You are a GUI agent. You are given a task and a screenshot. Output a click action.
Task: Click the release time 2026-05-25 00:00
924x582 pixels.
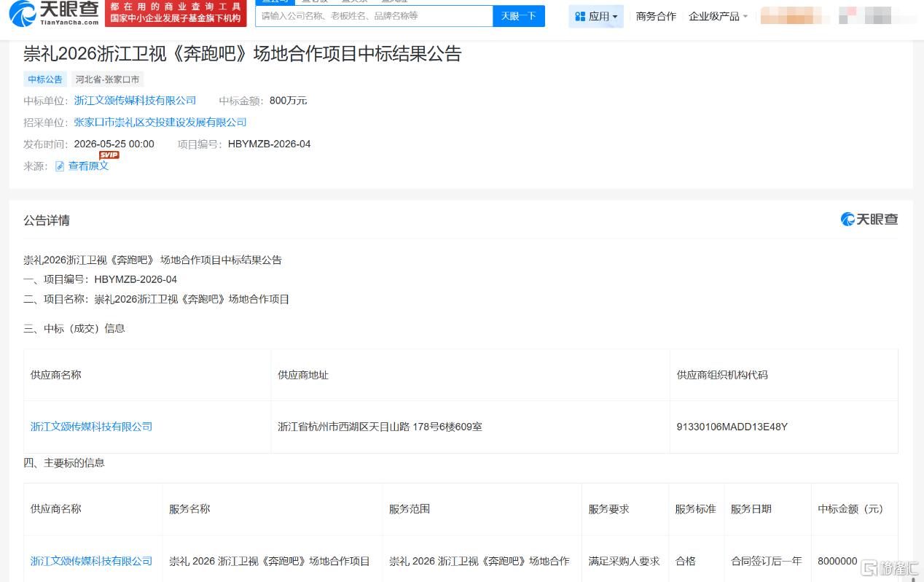click(114, 144)
